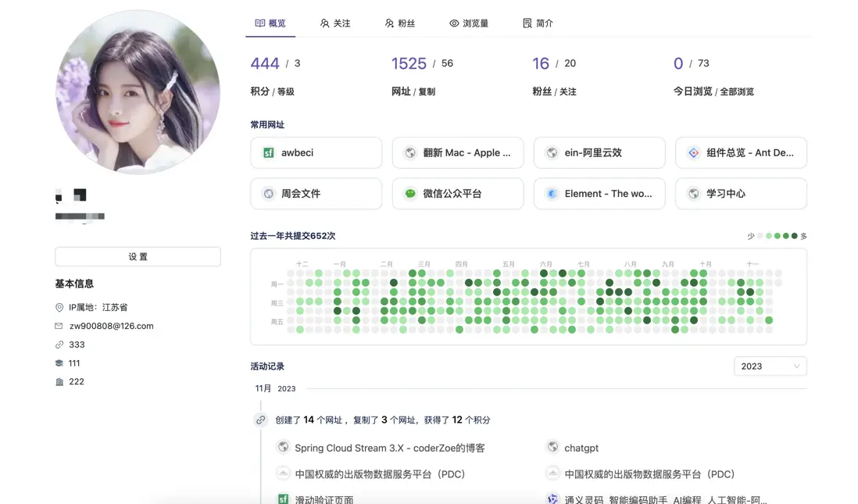
Task: Click the person icon on 关注 tab
Action: [324, 23]
